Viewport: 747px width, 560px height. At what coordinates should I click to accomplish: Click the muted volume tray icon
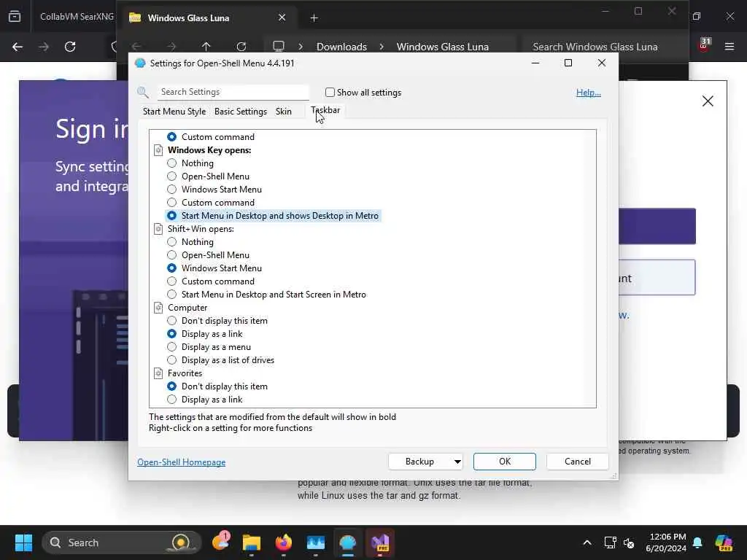629,542
